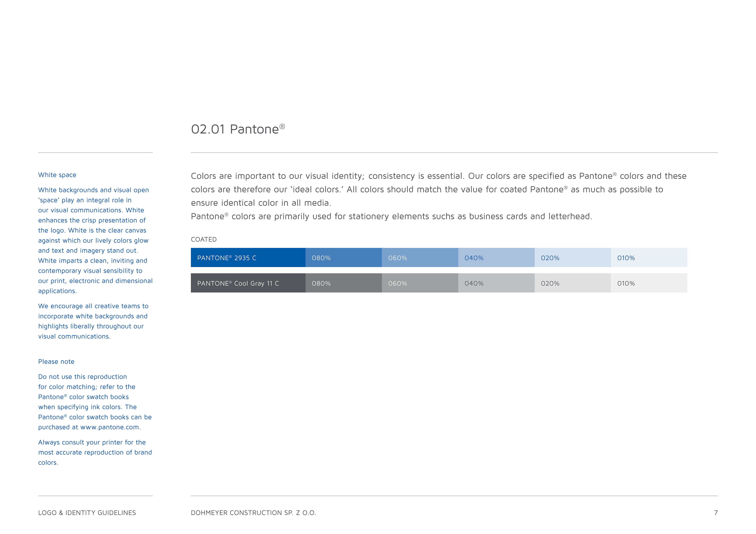Pick the 060% blue tint swatch
This screenshot has height=534, width=756.
point(420,258)
